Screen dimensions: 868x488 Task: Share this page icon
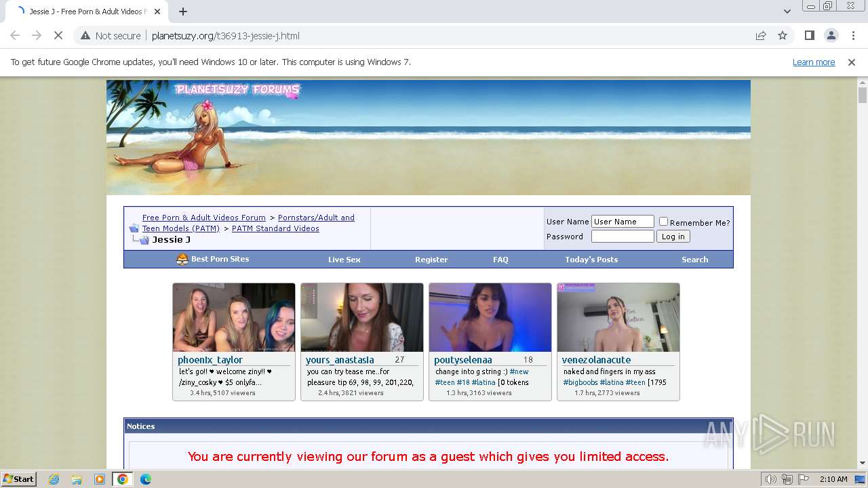tap(761, 36)
